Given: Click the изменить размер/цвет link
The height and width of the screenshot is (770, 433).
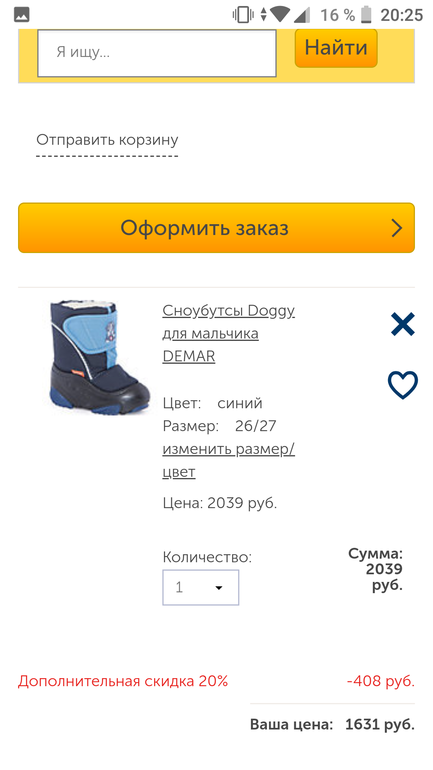Looking at the screenshot, I should click(228, 460).
